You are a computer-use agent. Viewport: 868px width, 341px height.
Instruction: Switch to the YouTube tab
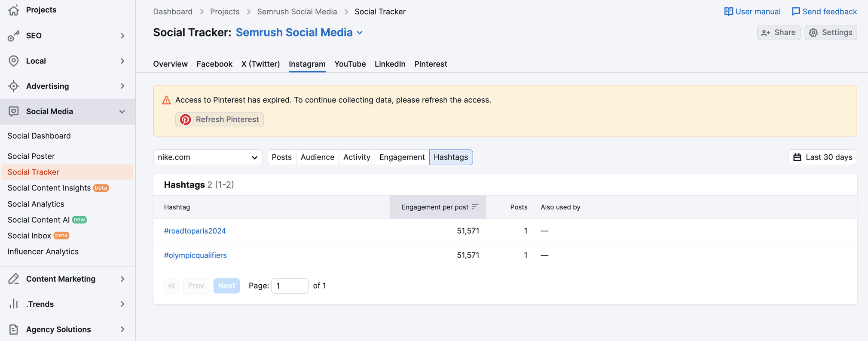350,64
